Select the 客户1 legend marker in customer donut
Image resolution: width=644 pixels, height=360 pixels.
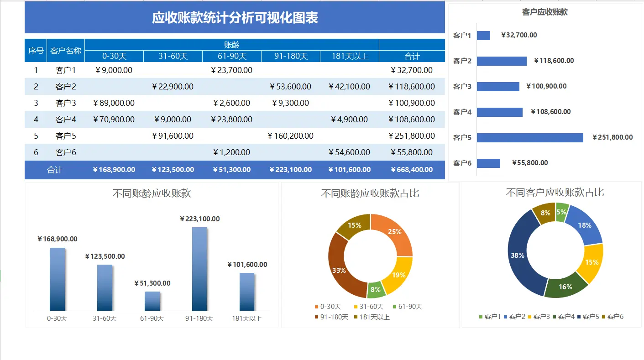click(x=481, y=317)
